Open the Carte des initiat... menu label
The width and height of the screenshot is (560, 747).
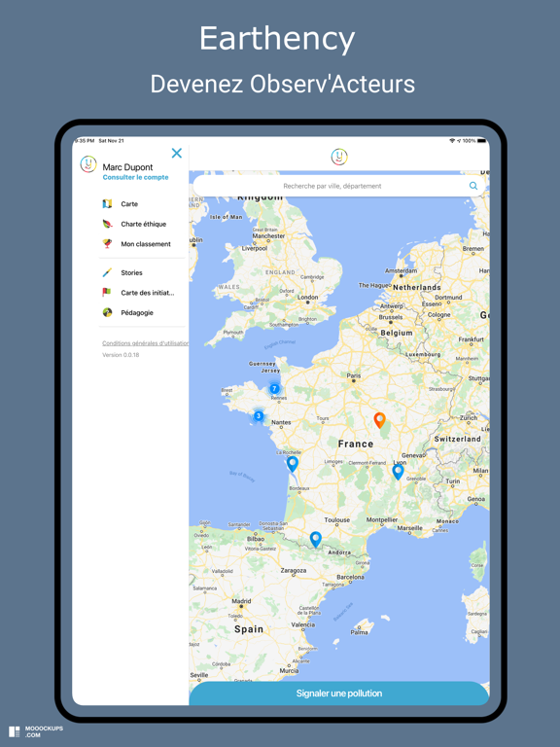tap(148, 293)
